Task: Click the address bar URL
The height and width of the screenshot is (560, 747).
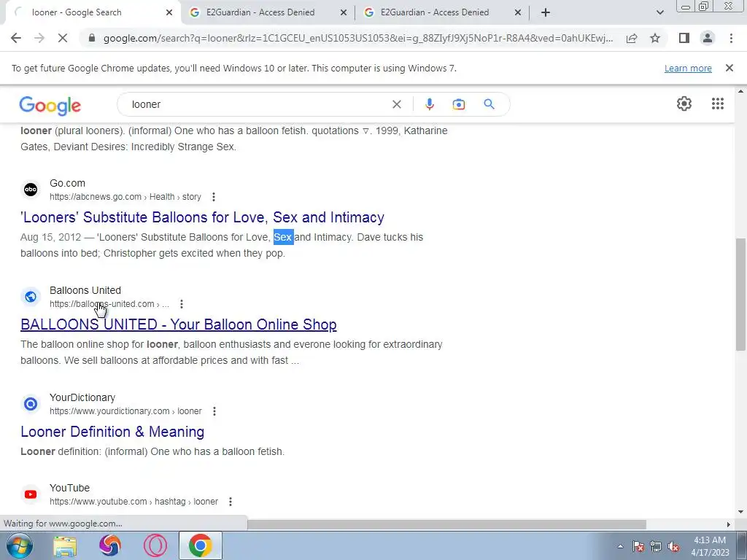Action: 357,38
